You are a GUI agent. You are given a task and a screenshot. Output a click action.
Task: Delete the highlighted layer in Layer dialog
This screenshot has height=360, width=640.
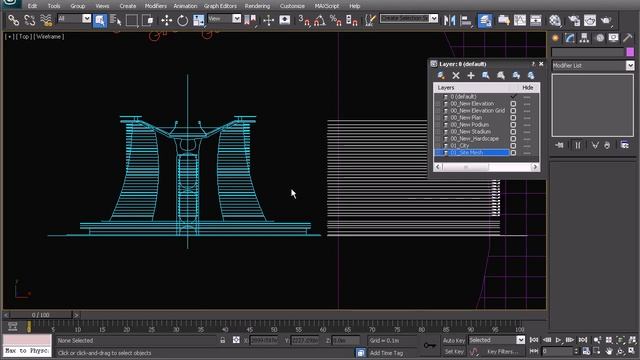tap(456, 76)
